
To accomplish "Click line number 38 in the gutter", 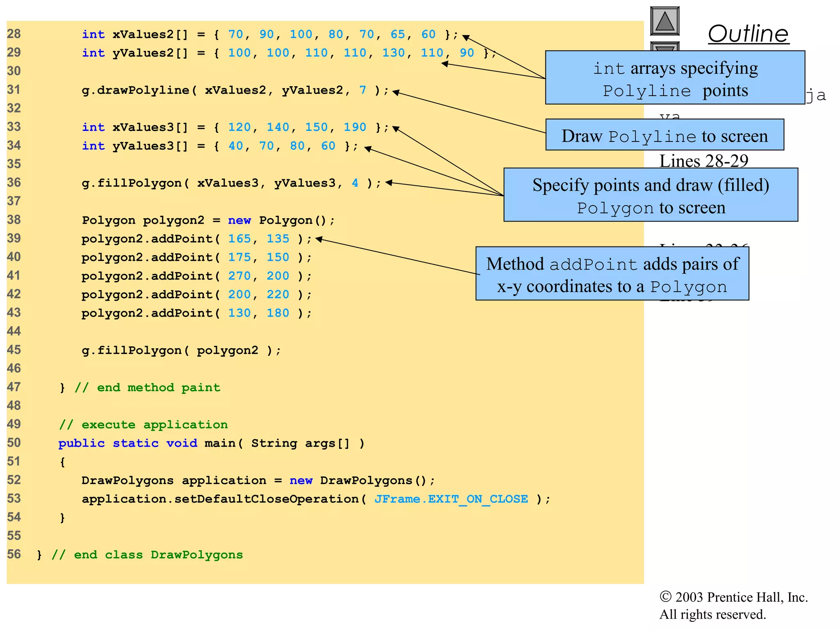I will (14, 220).
